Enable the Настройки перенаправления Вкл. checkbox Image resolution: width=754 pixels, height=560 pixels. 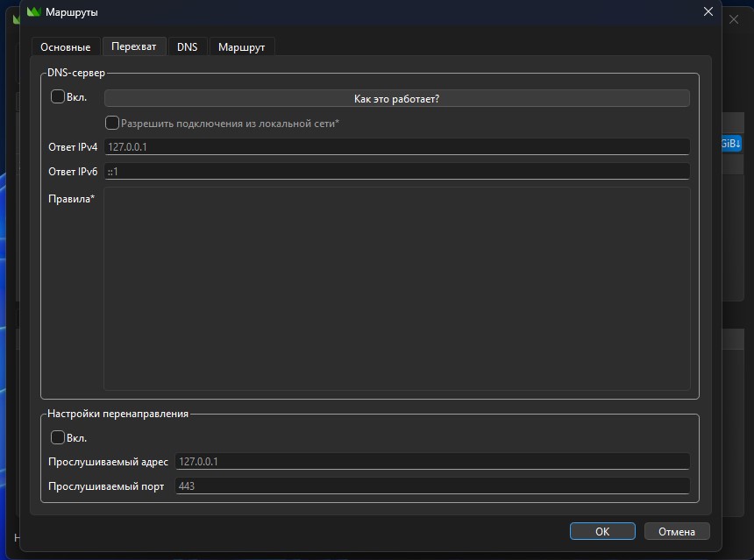point(58,437)
